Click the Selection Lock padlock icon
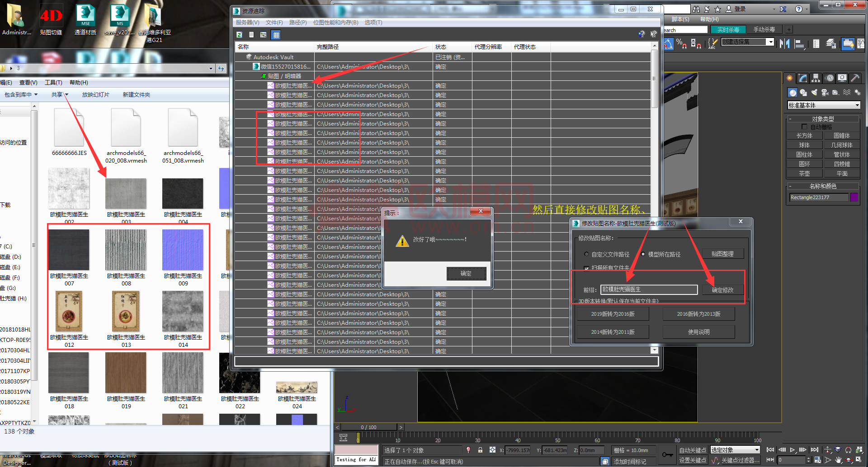This screenshot has height=467, width=868. [480, 450]
